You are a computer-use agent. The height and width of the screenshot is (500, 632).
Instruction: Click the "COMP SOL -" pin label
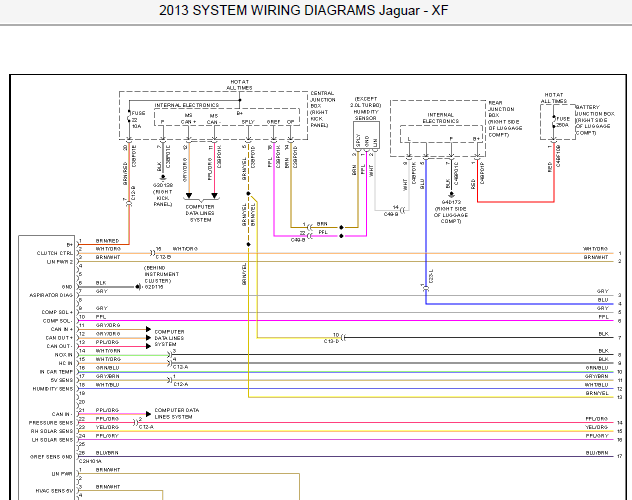point(58,321)
